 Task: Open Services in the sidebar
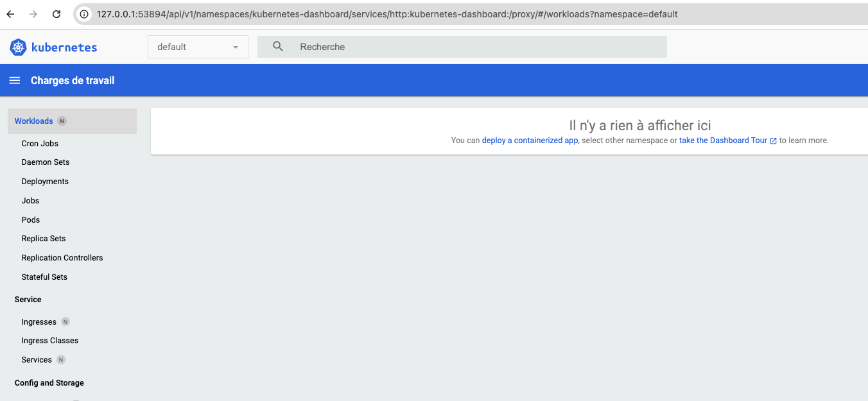click(37, 360)
